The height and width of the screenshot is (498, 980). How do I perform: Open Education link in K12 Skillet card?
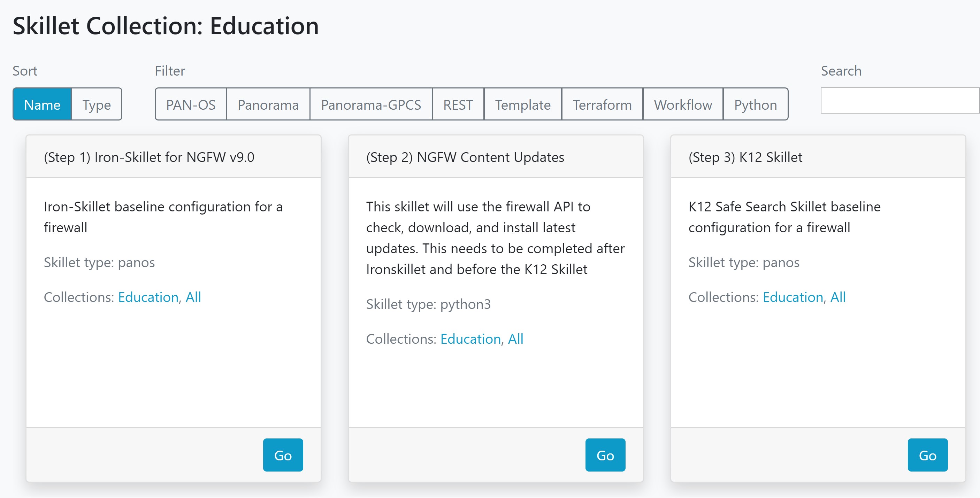tap(793, 297)
